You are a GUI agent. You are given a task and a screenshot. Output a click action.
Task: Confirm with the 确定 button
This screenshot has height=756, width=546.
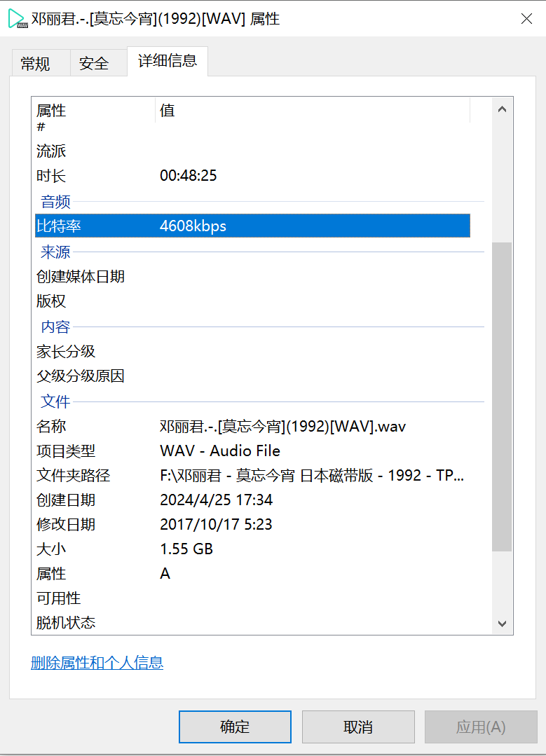click(x=235, y=727)
